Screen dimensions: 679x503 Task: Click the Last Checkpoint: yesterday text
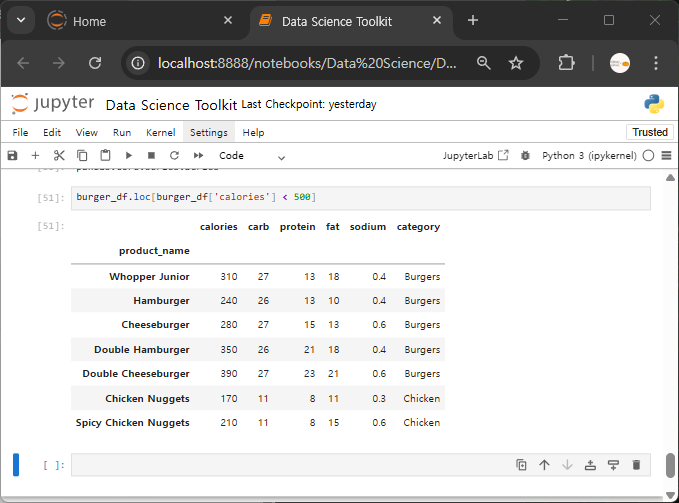pos(309,104)
